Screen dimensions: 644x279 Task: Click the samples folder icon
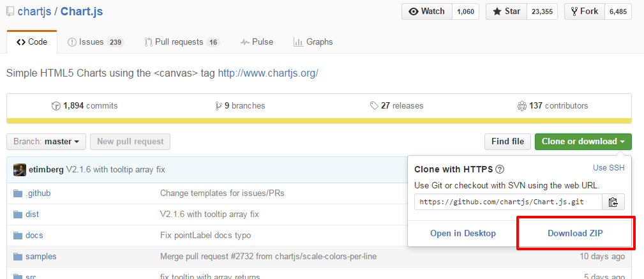[17, 257]
